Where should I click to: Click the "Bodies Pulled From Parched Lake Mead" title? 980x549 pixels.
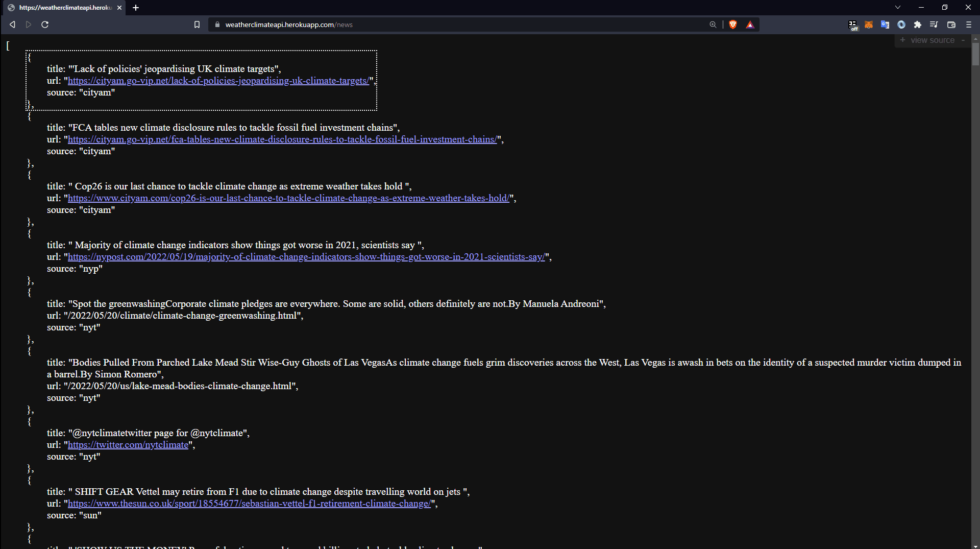pyautogui.click(x=504, y=368)
